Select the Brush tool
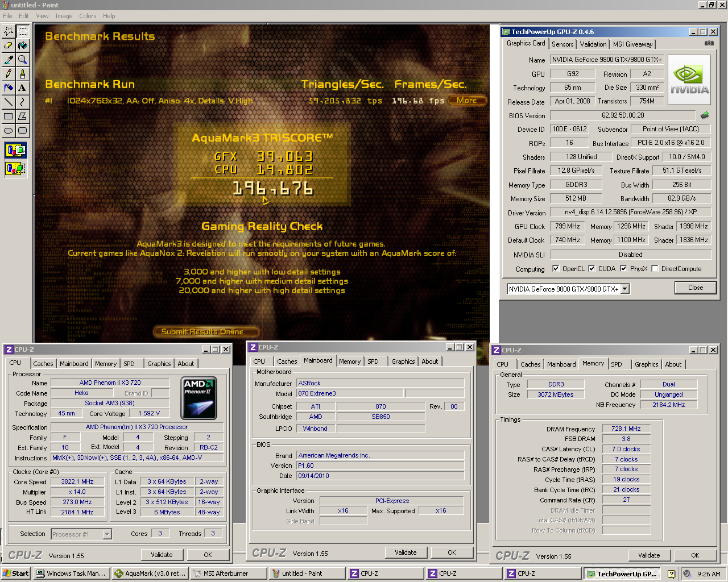The height and width of the screenshot is (582, 728). click(23, 74)
